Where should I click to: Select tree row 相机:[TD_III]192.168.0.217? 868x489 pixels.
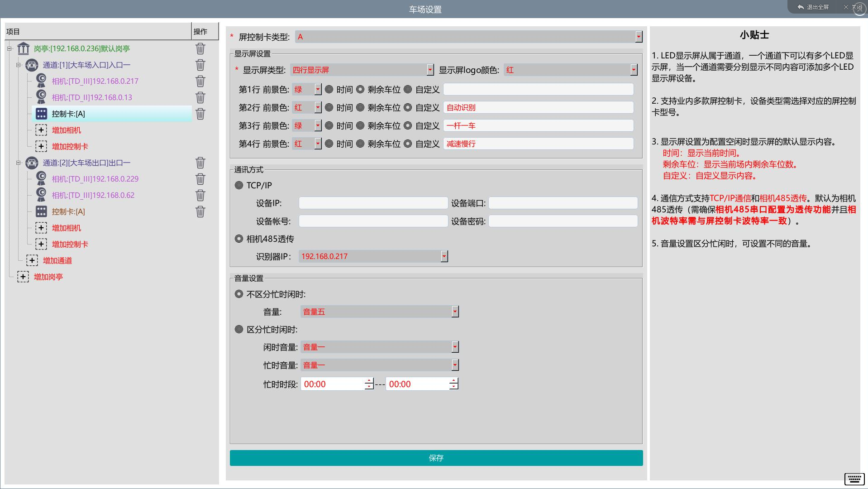pos(95,81)
